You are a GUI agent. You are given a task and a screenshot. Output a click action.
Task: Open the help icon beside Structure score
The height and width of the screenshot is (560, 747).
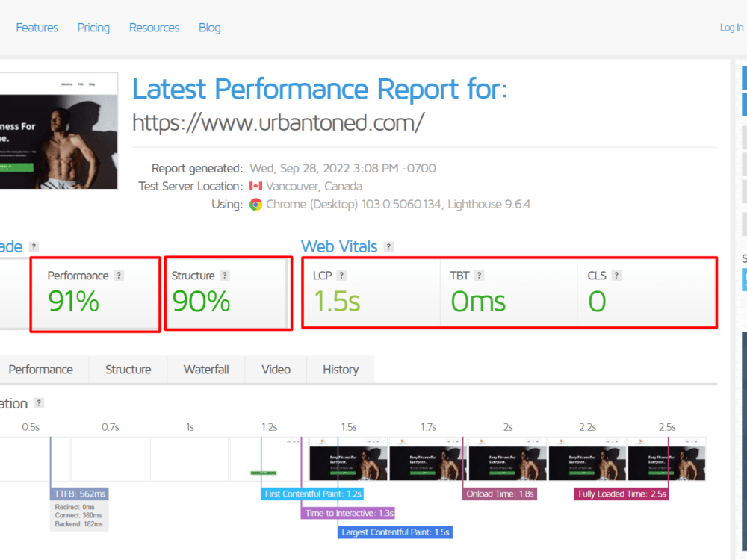tap(225, 276)
